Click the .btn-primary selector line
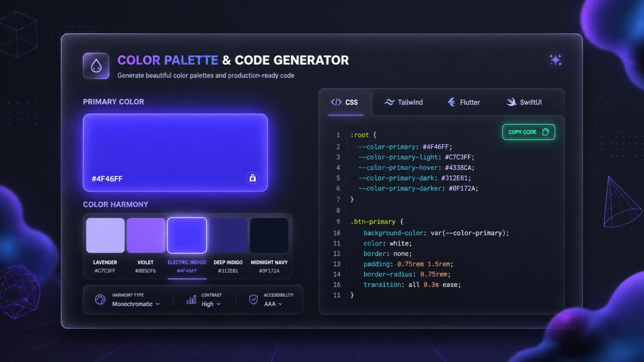The width and height of the screenshot is (644, 362). coord(377,221)
